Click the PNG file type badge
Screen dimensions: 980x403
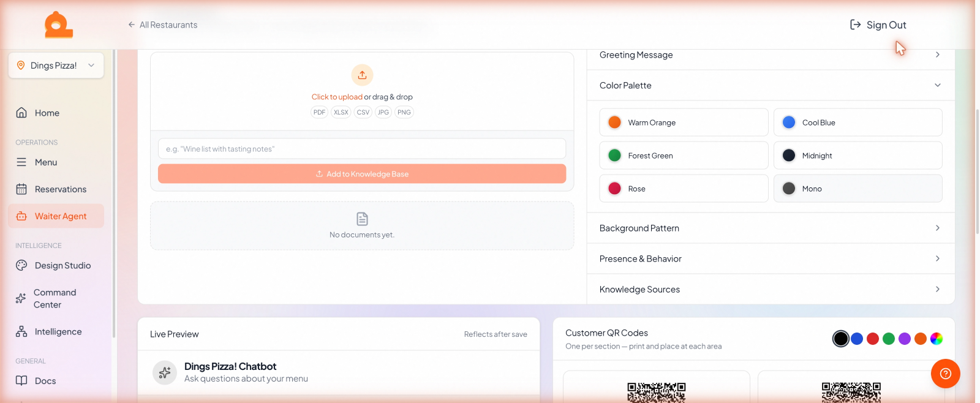coord(404,112)
